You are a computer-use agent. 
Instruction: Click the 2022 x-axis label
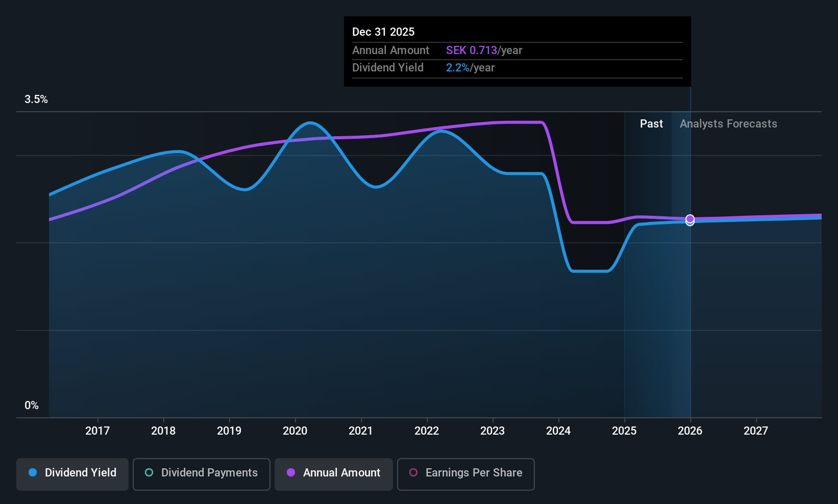[x=427, y=431]
